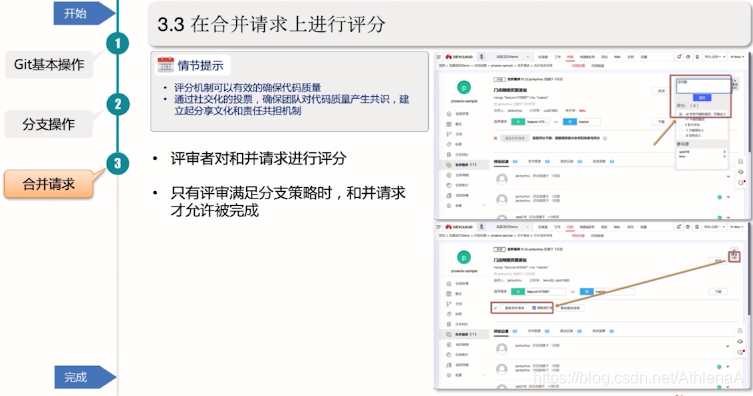Click first reviewer avatar in upper screenshot
The image size is (753, 396).
(502, 179)
